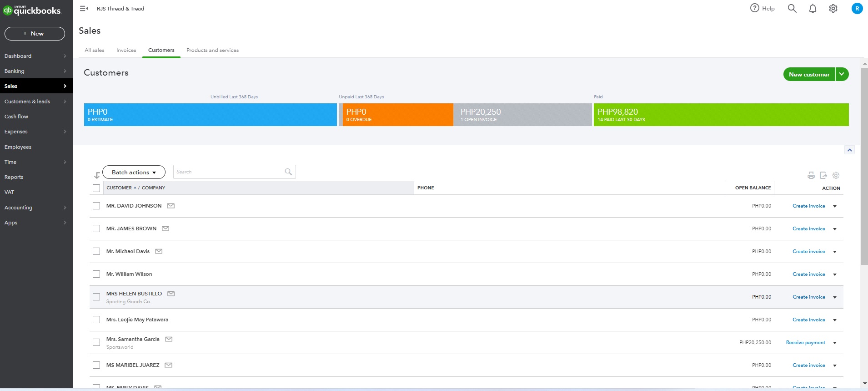Open action dropdown for Mr. James Brown

(835, 229)
